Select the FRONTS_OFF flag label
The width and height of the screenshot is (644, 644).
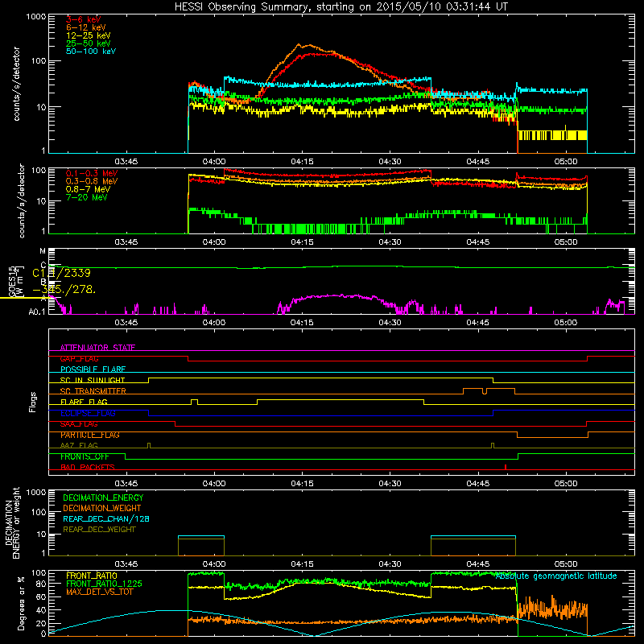tap(85, 456)
